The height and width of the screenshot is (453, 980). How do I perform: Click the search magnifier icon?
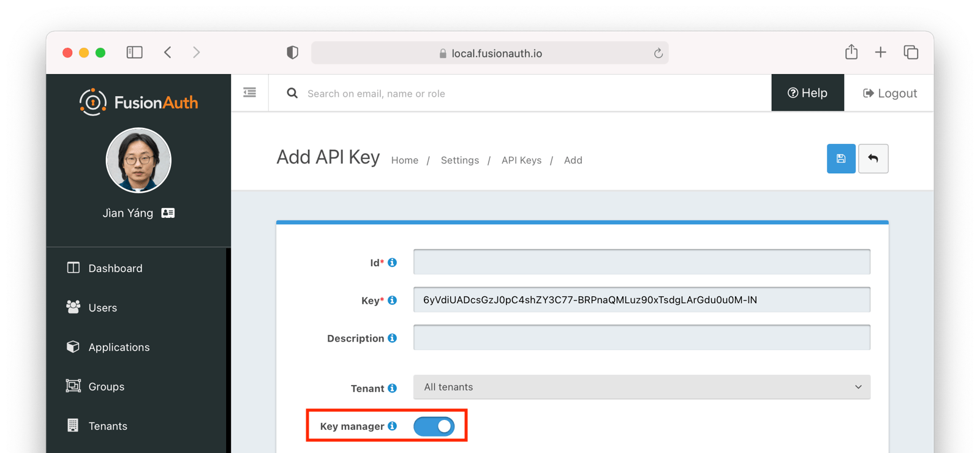292,93
